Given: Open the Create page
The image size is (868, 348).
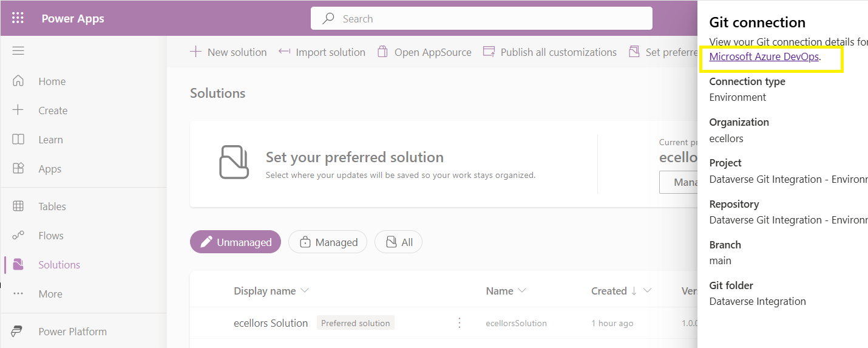Looking at the screenshot, I should (x=53, y=111).
